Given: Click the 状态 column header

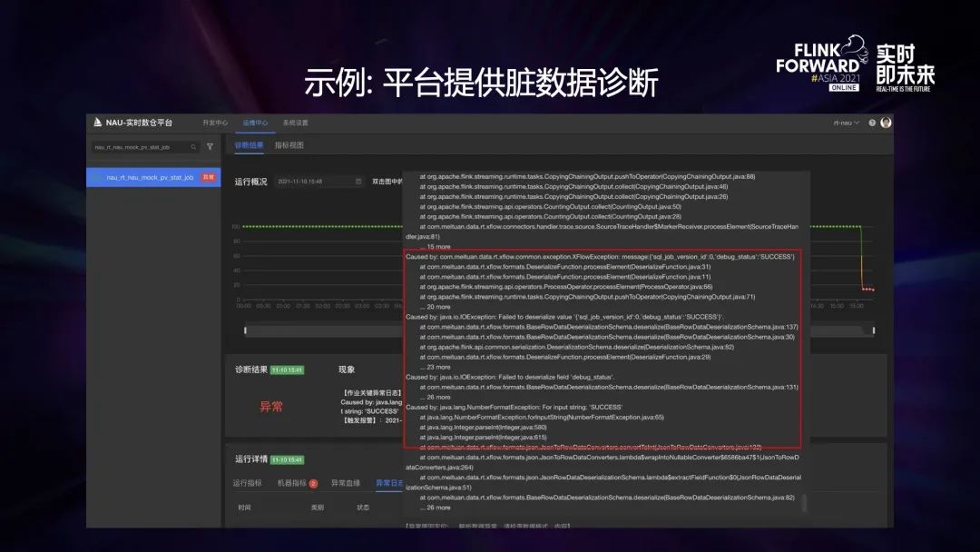Looking at the screenshot, I should [362, 508].
